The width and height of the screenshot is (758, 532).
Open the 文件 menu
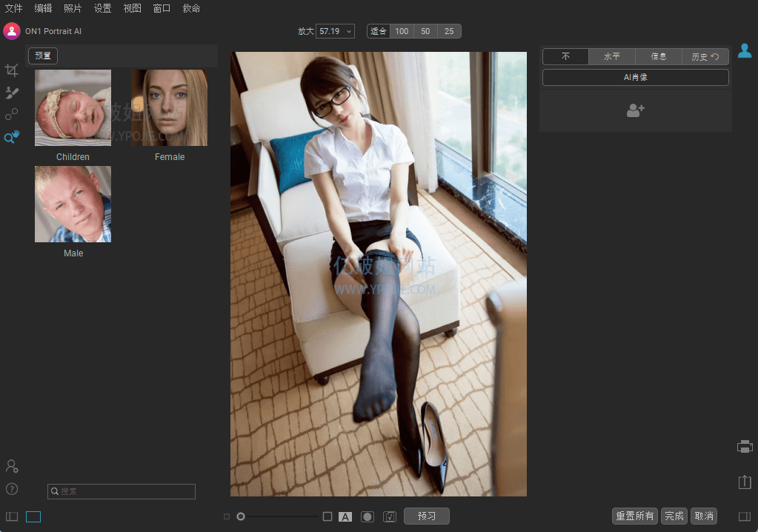click(13, 8)
